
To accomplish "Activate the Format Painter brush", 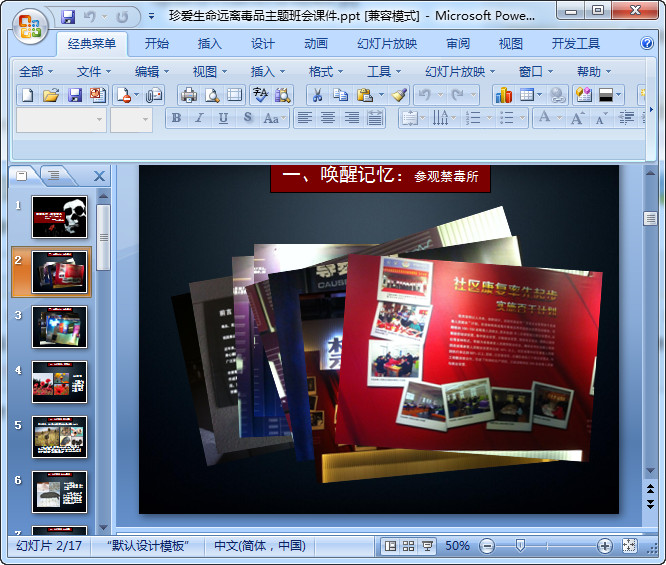I will (x=399, y=95).
